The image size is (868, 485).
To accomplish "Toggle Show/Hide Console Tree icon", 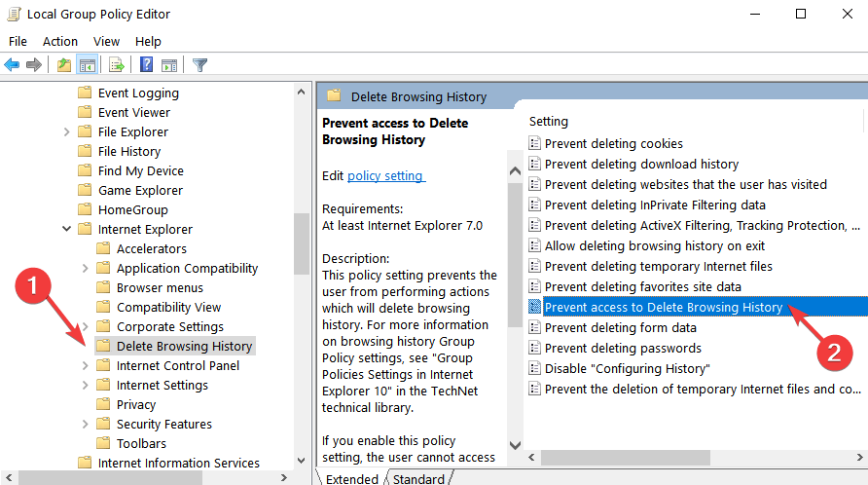I will click(88, 65).
